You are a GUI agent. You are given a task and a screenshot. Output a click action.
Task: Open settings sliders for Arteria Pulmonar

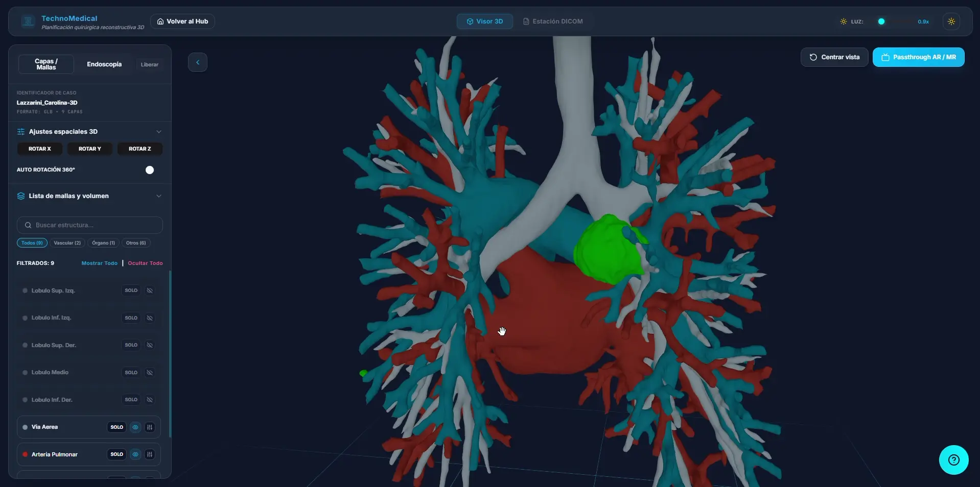click(150, 454)
